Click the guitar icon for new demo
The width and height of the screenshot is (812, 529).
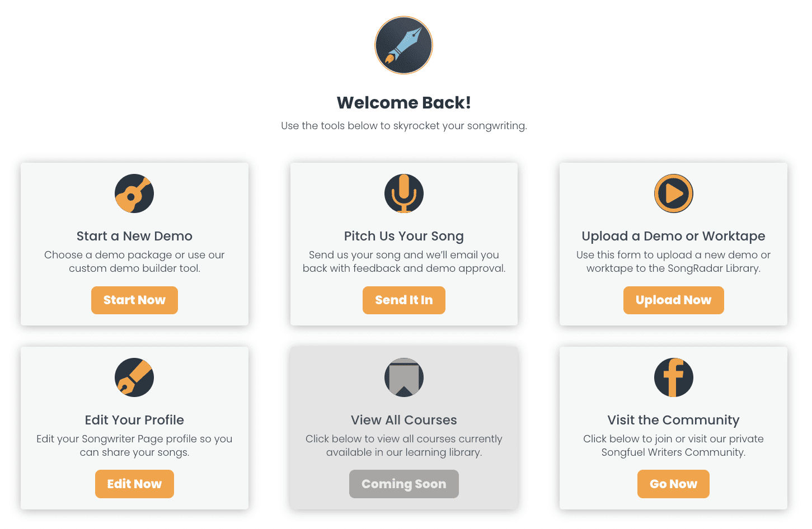click(134, 193)
